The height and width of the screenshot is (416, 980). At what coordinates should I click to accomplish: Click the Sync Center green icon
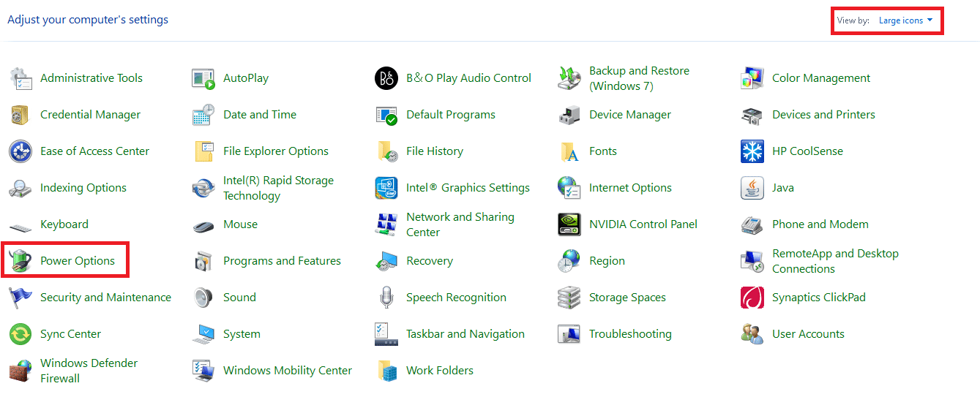(20, 334)
